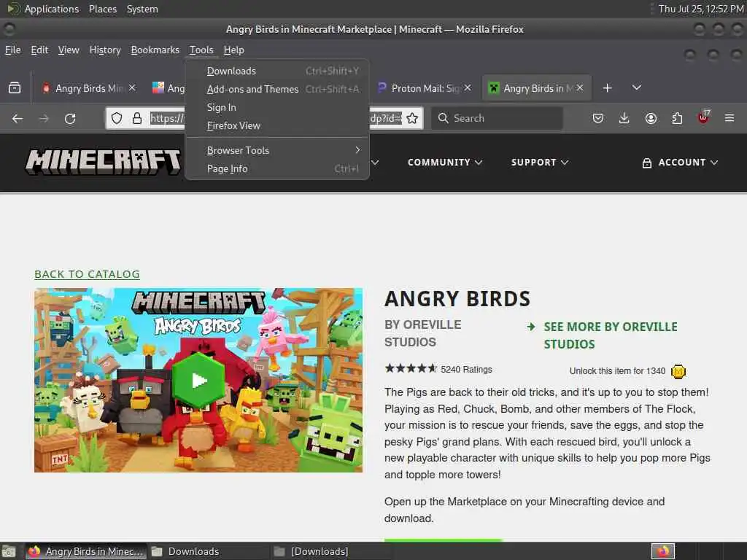Open the Firefox account icon
The image size is (747, 560).
pos(651,118)
